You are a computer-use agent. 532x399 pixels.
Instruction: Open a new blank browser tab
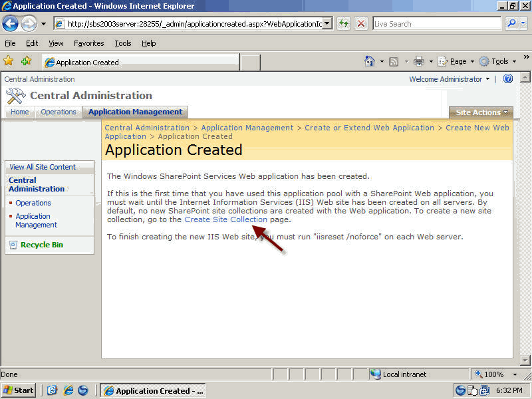coord(251,63)
